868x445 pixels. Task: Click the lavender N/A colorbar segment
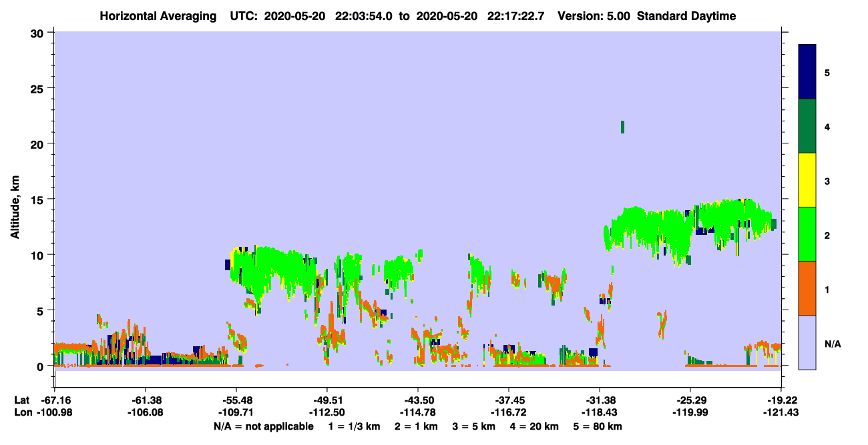(807, 342)
